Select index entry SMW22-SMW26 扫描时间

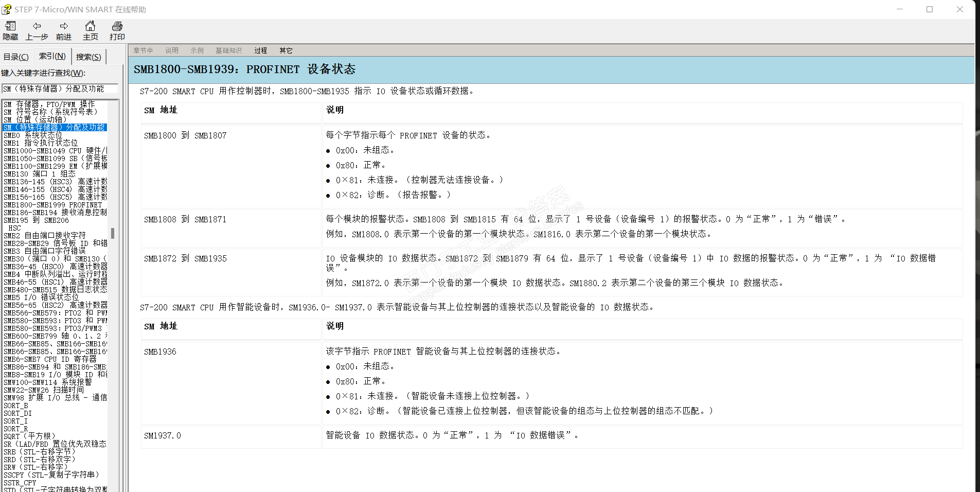[44, 390]
